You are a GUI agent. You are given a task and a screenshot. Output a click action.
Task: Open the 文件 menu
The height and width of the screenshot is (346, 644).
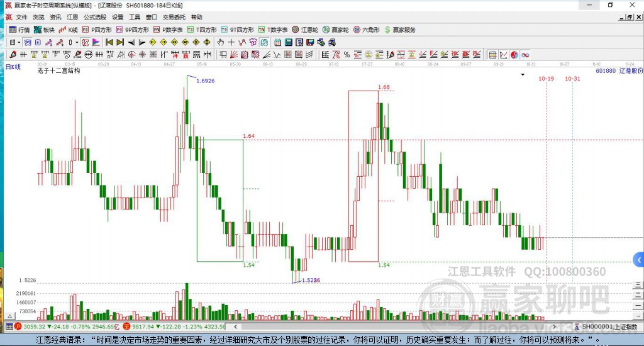click(21, 17)
